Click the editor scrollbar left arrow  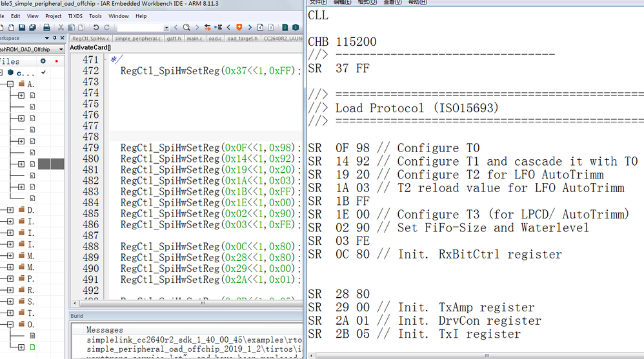coord(74,303)
